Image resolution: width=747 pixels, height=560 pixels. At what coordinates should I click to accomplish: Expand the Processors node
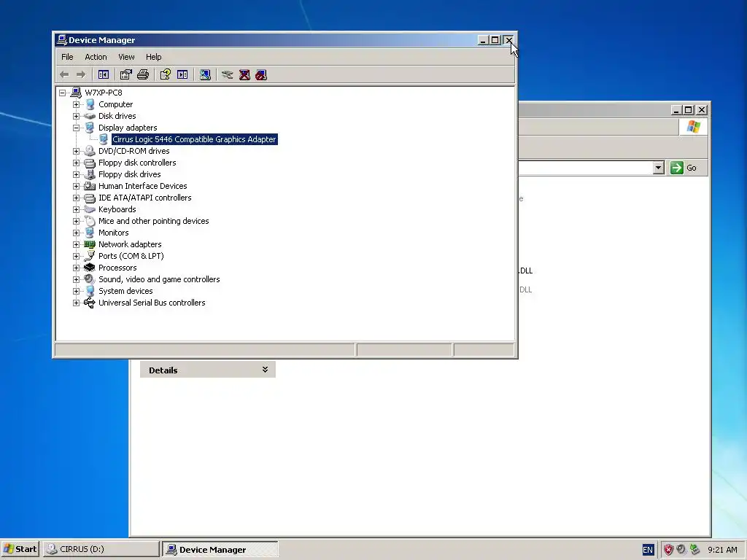click(76, 268)
